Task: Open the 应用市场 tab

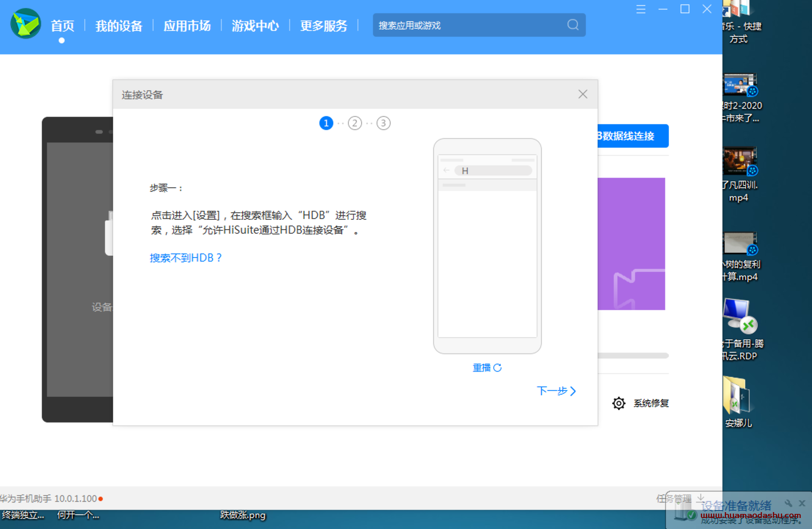Action: pyautogui.click(x=187, y=26)
